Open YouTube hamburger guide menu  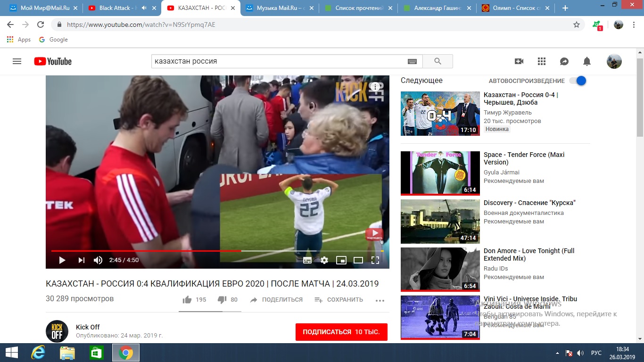click(17, 61)
